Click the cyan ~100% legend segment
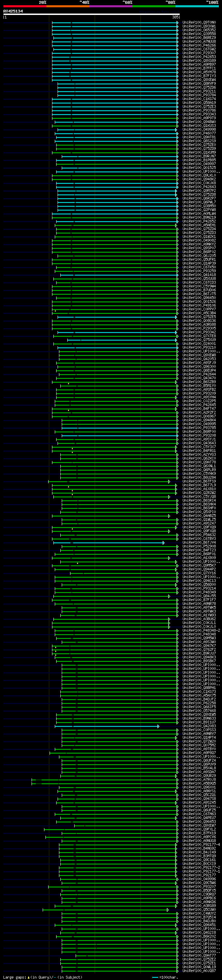 pos(197,7)
